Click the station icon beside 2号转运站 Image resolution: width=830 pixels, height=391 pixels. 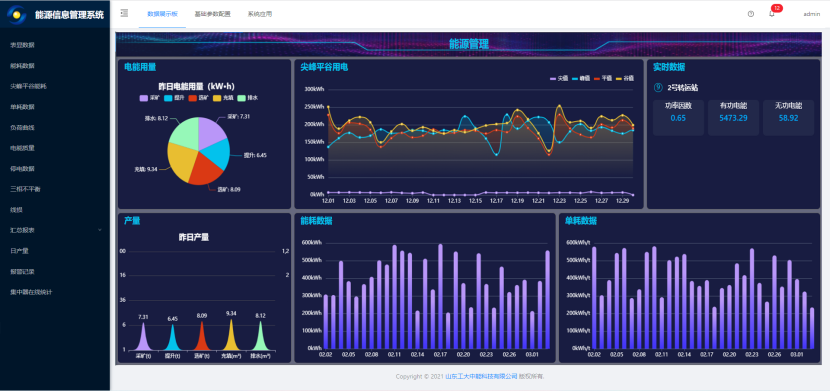coord(658,88)
